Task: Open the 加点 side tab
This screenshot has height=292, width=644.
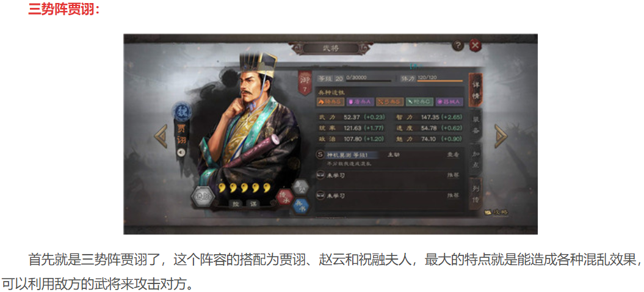Action: pyautogui.click(x=476, y=159)
